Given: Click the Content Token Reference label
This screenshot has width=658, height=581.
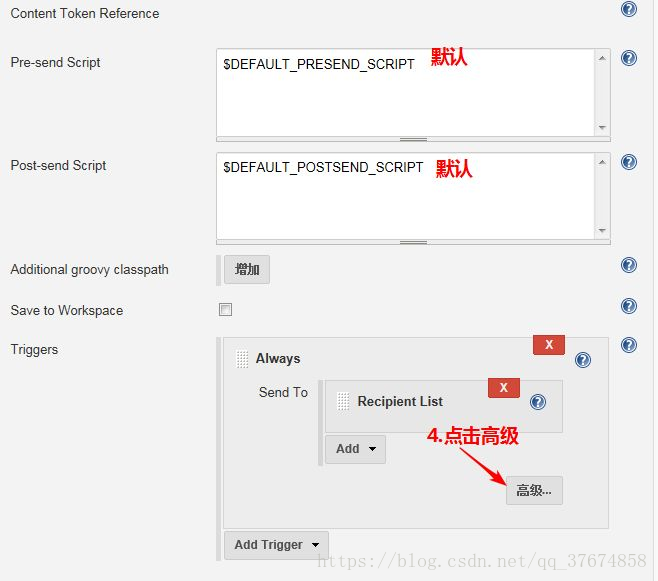Looking at the screenshot, I should tap(85, 13).
